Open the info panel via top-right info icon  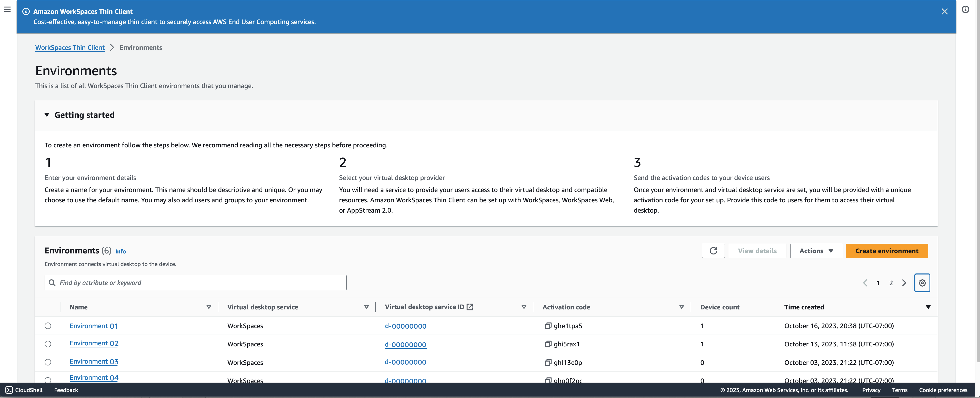point(965,10)
